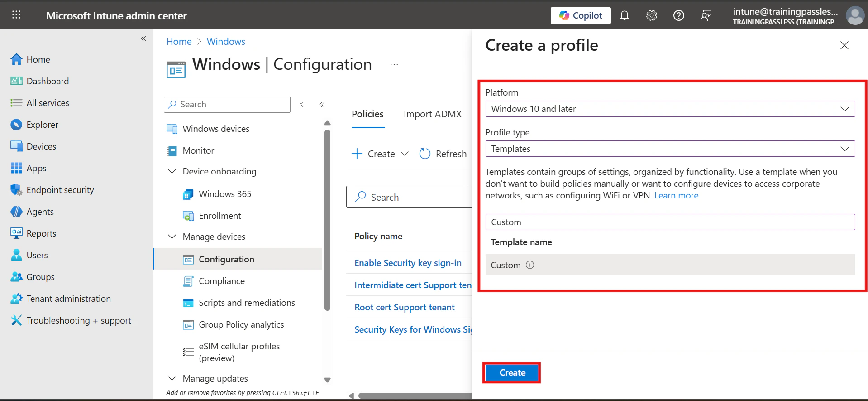This screenshot has width=868, height=401.
Task: Click the Home breadcrumb link
Action: (x=179, y=42)
